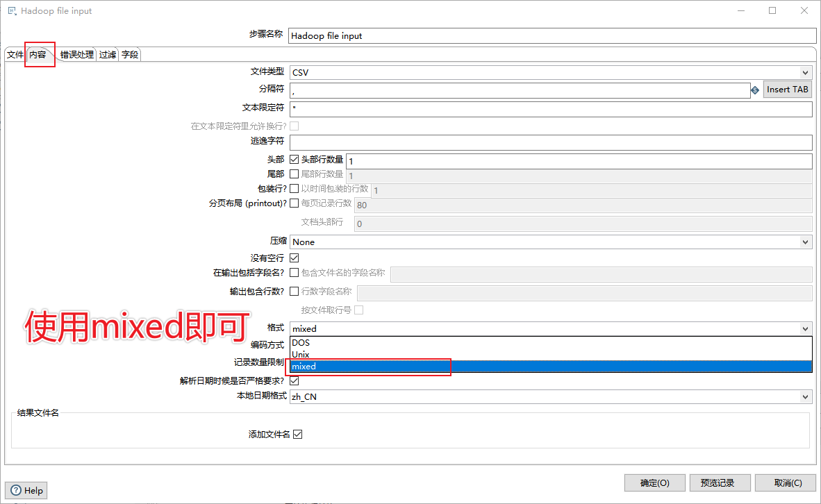
Task: Enable the 输出包含行数 checkbox
Action: tap(295, 292)
